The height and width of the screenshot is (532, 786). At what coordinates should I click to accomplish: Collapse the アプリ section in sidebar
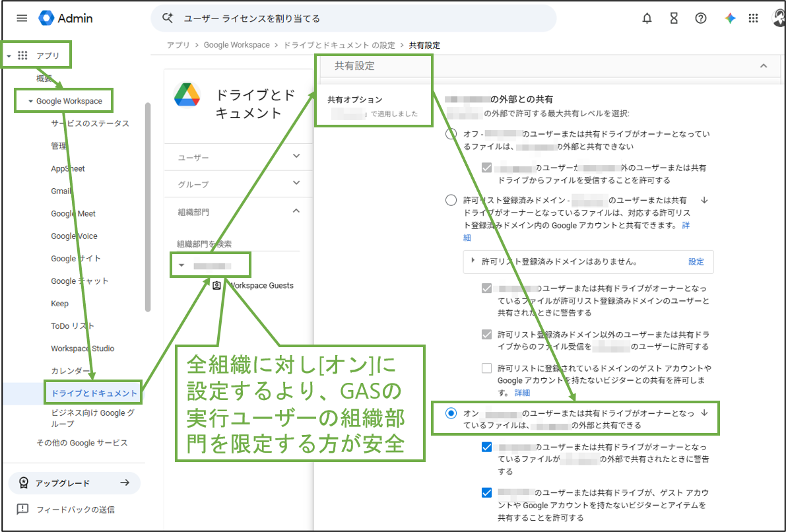9,56
